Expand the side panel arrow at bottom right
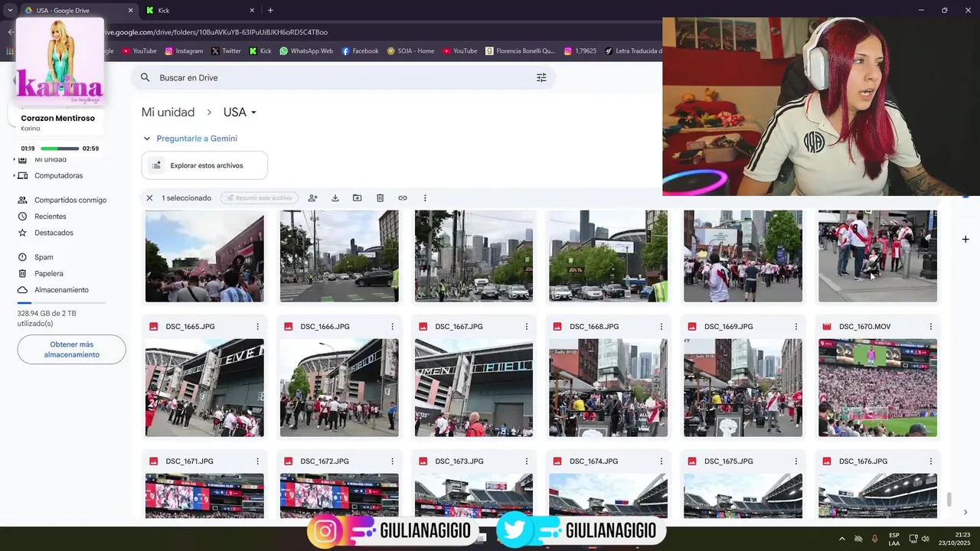The width and height of the screenshot is (980, 551). pos(965,512)
